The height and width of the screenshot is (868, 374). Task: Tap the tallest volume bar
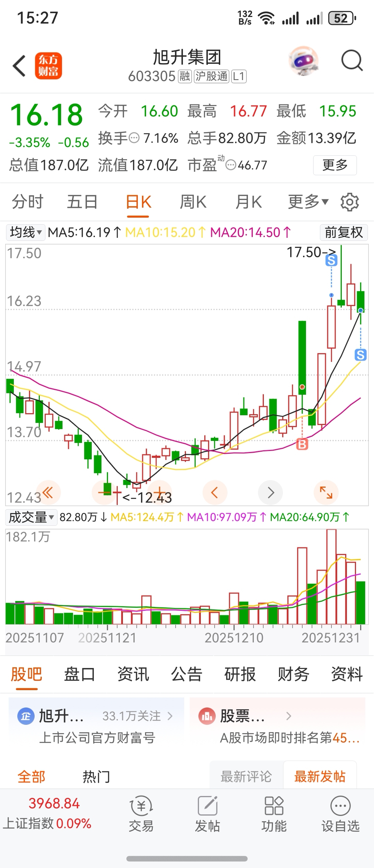pos(331,576)
